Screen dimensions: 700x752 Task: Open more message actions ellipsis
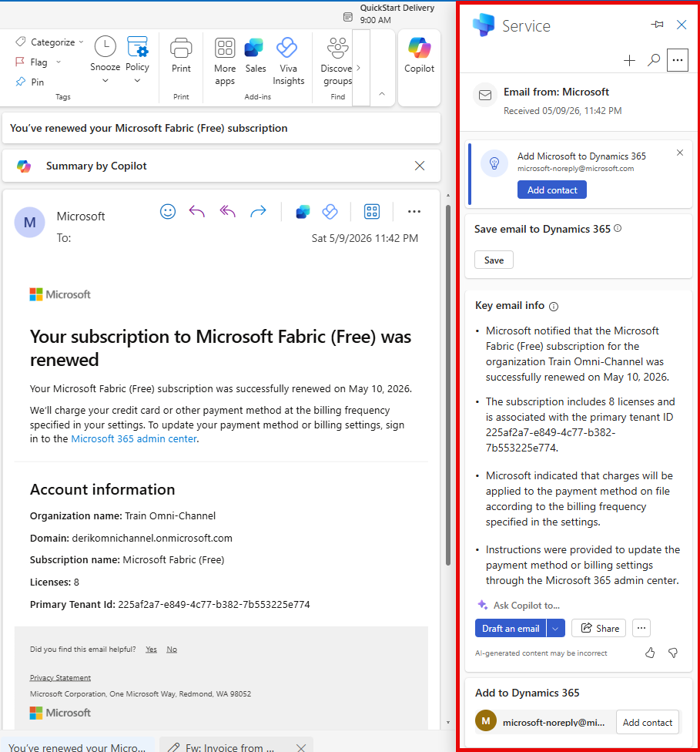click(414, 211)
